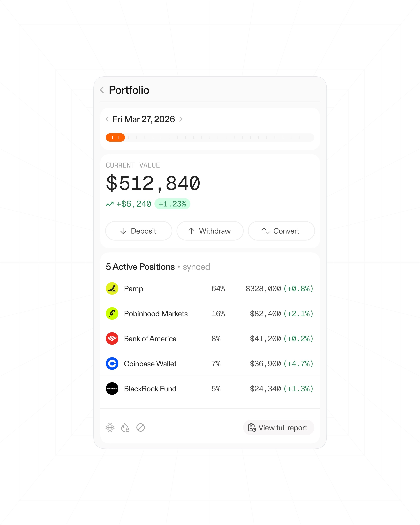Select the Robinhood Markets position name
Screen dimensions: 420x525
pos(156,314)
